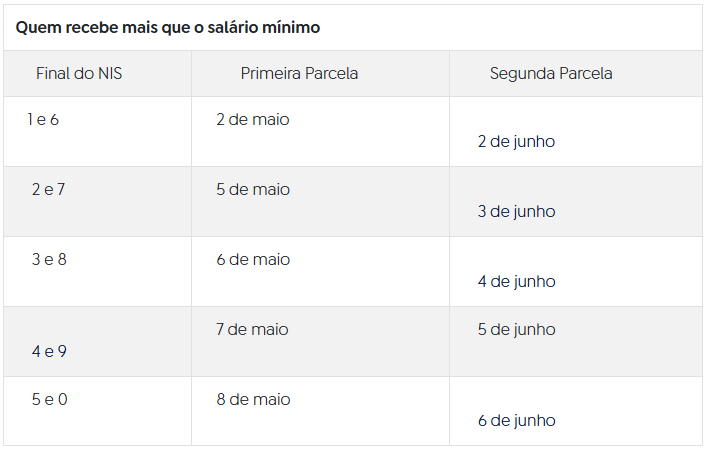Select the 'Final do NIS' column header

point(79,74)
